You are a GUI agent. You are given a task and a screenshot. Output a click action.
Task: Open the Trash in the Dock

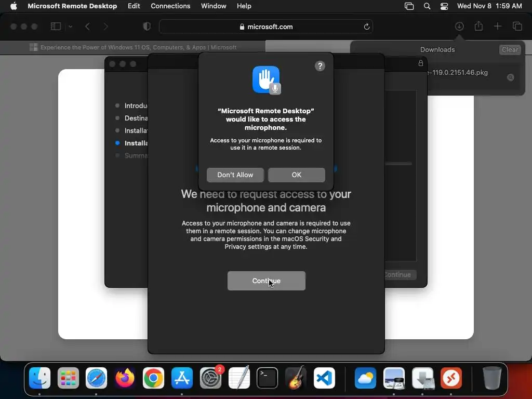(x=492, y=378)
